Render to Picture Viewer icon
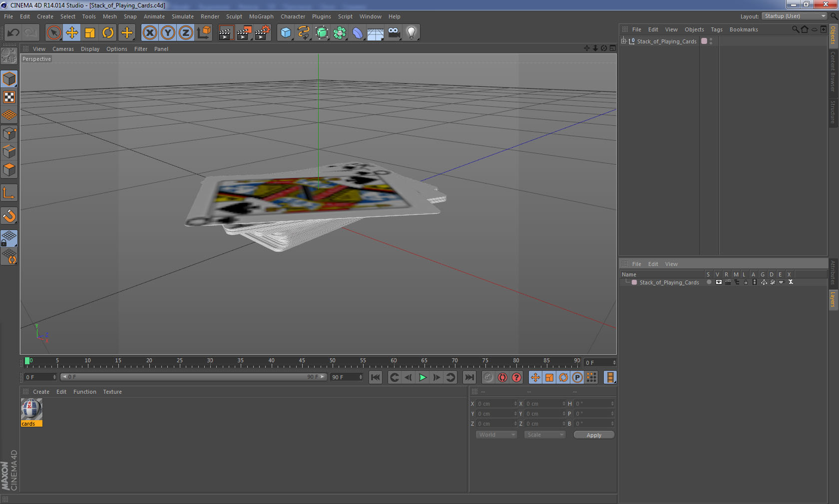 (244, 33)
